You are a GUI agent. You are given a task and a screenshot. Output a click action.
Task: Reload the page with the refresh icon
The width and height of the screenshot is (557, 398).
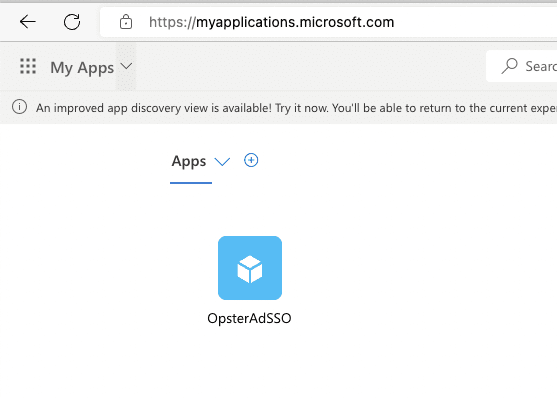[72, 22]
